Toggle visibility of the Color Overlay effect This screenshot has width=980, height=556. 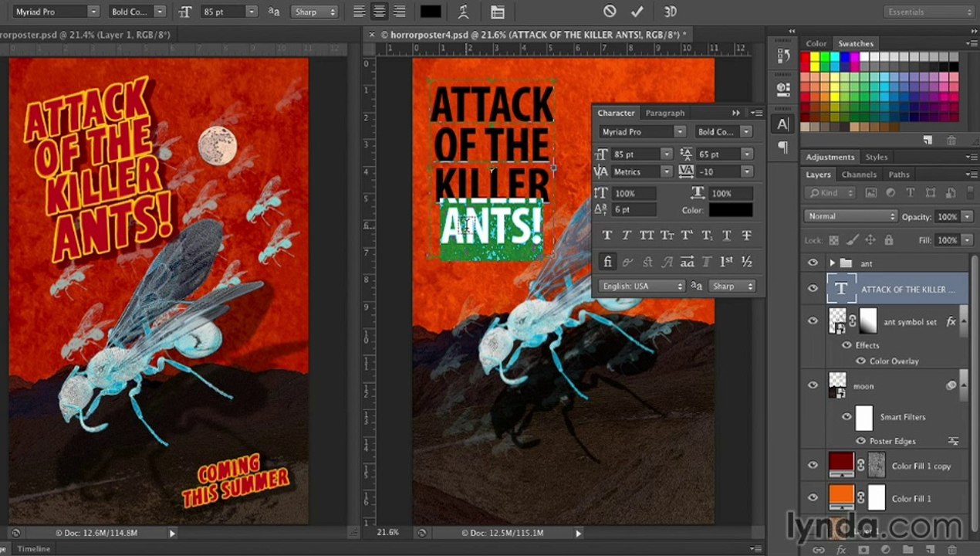point(860,361)
